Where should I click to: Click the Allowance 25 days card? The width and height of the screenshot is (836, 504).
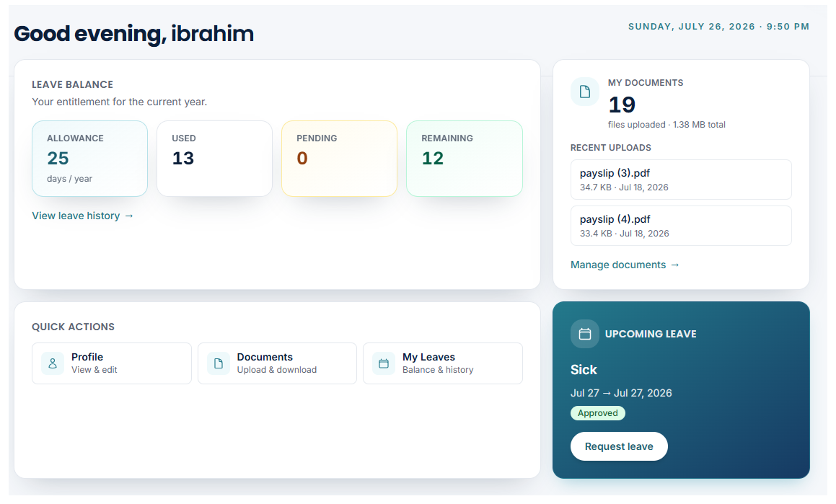(89, 159)
